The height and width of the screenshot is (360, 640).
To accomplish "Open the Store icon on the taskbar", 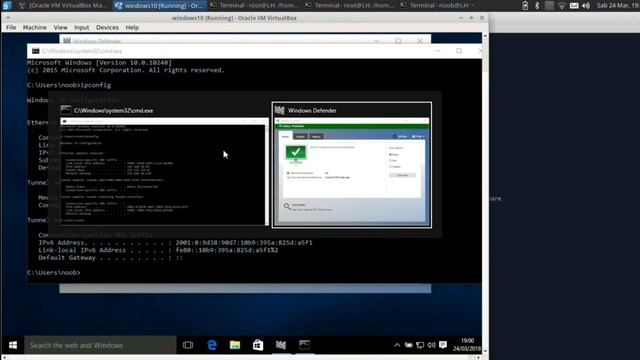I will 258,345.
